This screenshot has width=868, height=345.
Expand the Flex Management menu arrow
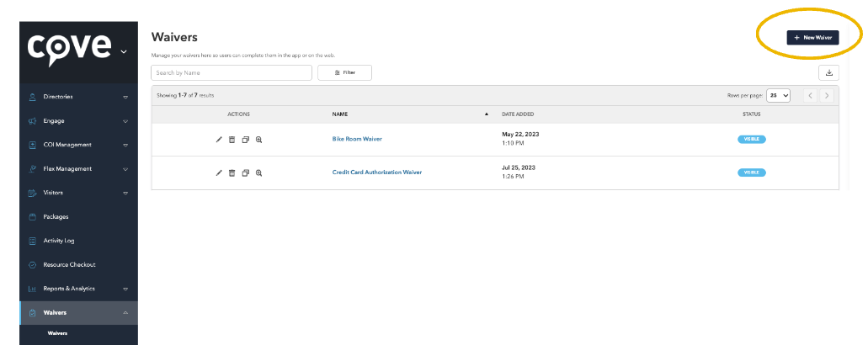point(125,169)
